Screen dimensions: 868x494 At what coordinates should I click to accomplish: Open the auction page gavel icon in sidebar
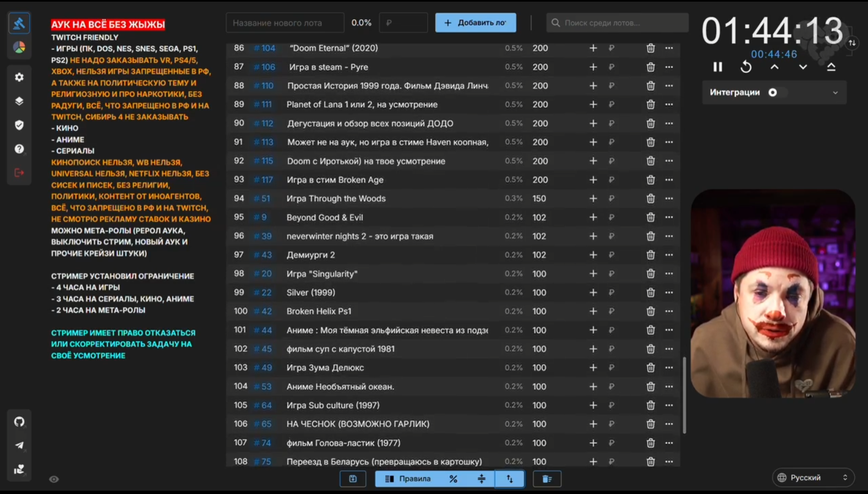(x=19, y=24)
